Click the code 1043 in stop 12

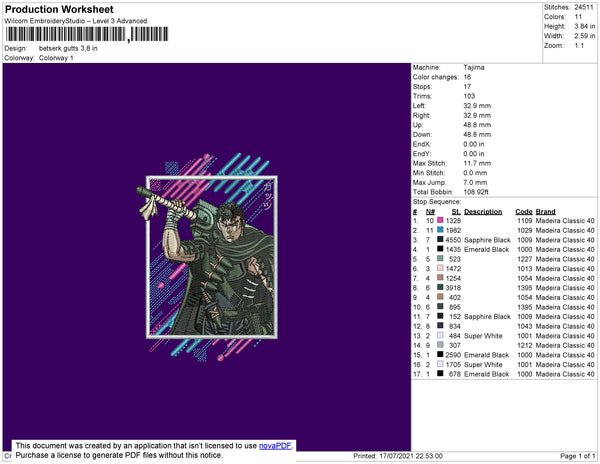pyautogui.click(x=525, y=326)
